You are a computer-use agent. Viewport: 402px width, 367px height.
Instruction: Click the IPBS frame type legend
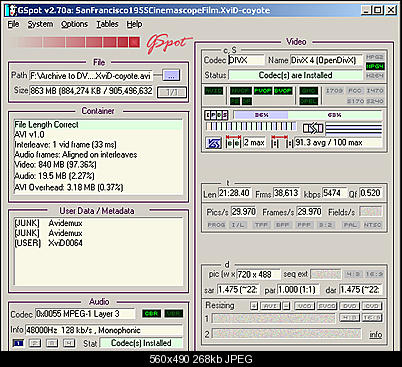click(x=216, y=115)
